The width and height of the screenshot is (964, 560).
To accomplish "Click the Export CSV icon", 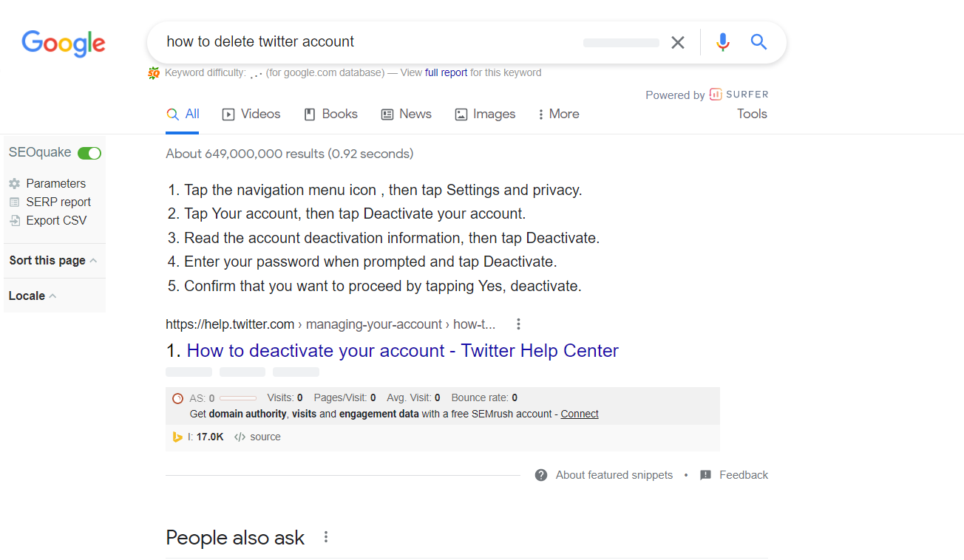I will click(x=15, y=220).
